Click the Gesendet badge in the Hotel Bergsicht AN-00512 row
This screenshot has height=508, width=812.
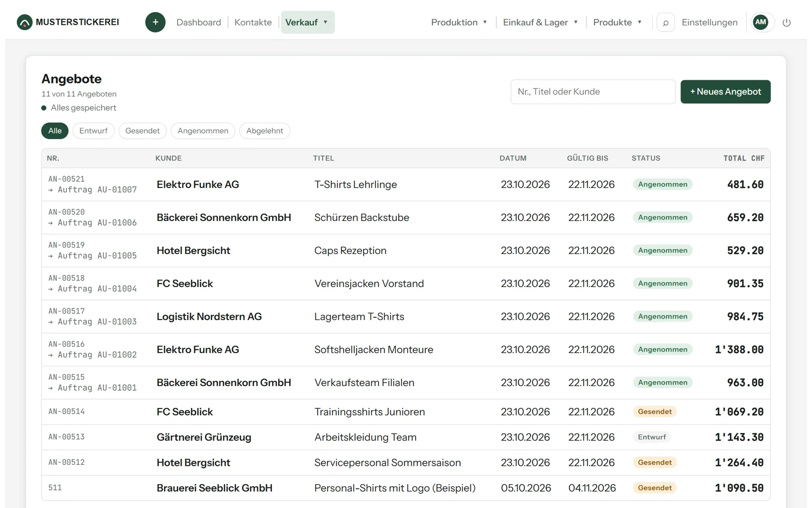coord(655,462)
